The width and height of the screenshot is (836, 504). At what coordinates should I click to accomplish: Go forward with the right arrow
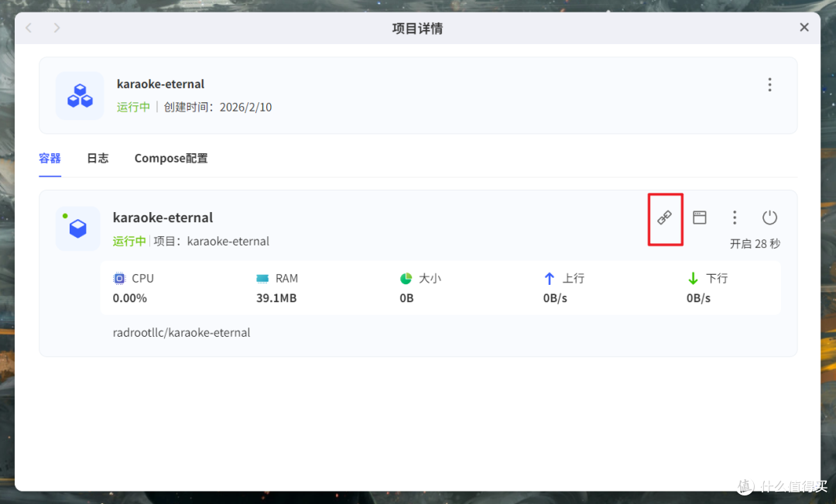pyautogui.click(x=57, y=28)
